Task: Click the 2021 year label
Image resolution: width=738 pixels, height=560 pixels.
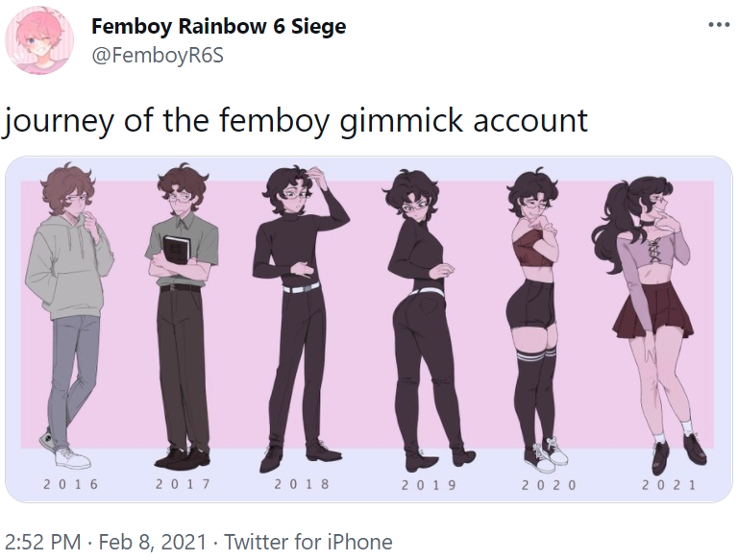Action: (x=669, y=485)
